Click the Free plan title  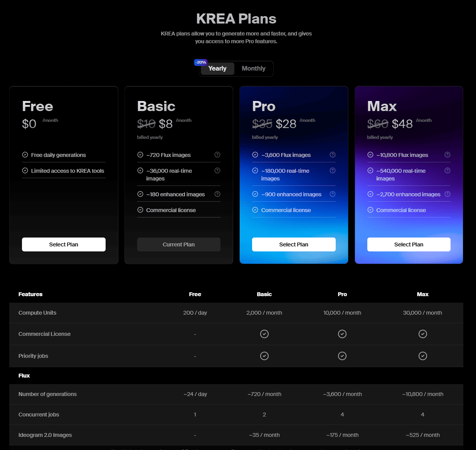click(x=38, y=106)
